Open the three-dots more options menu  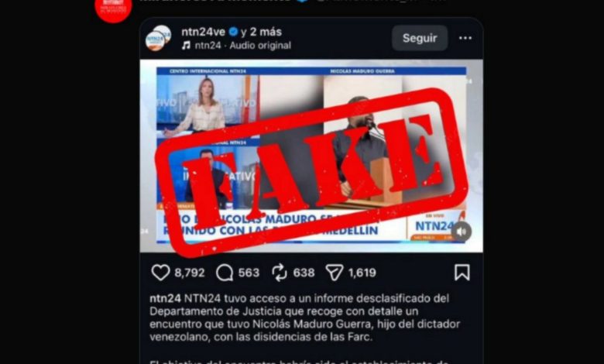click(465, 38)
